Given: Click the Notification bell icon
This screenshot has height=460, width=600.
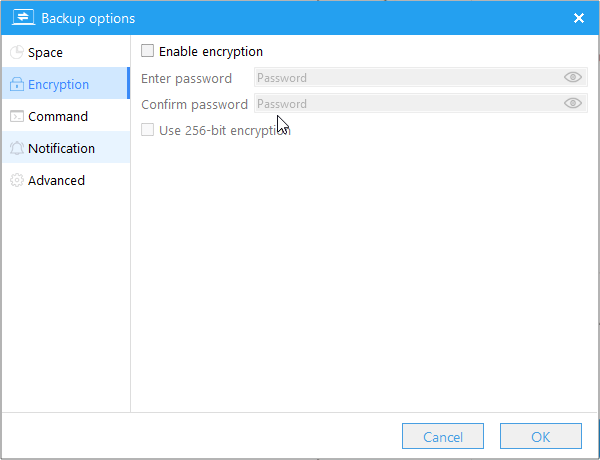Looking at the screenshot, I should coord(17,149).
